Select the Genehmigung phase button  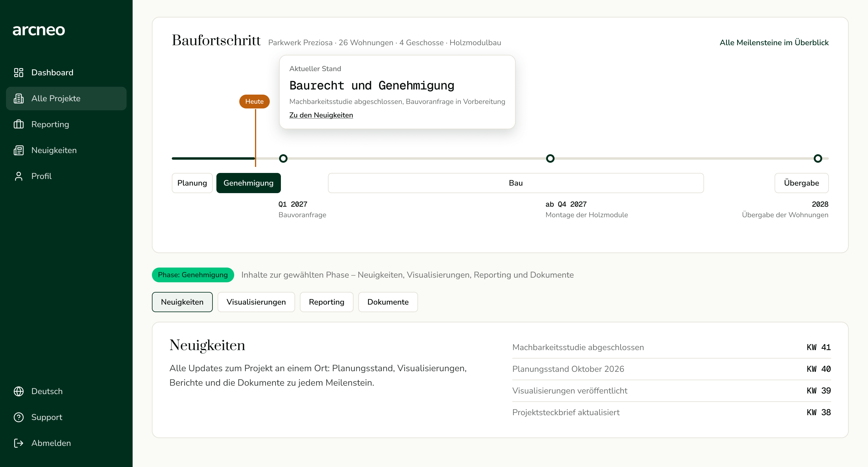[x=248, y=183]
